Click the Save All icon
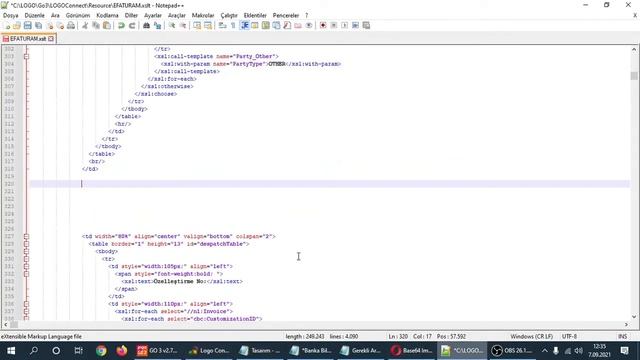This screenshot has height=360, width=640. tap(38, 26)
